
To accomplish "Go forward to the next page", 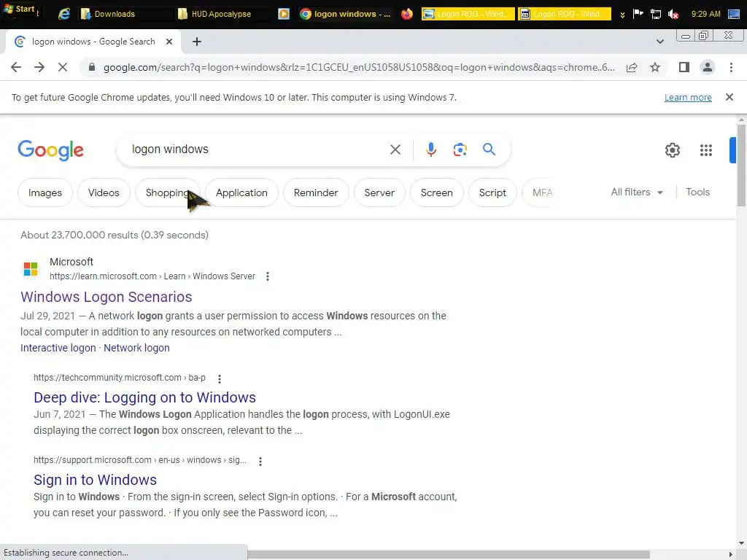I will 39,67.
